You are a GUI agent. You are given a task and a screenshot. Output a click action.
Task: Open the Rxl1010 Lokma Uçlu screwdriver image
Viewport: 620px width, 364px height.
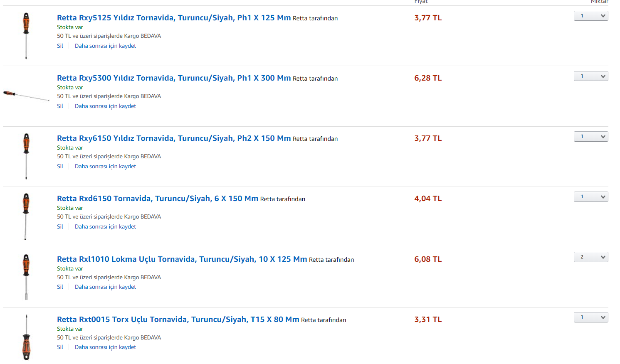click(x=26, y=277)
